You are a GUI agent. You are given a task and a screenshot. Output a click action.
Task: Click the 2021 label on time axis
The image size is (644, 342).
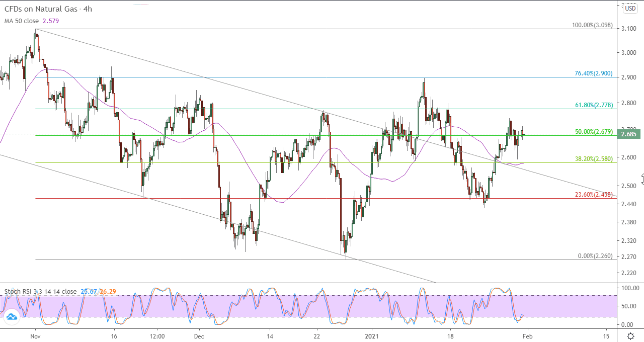click(x=372, y=336)
